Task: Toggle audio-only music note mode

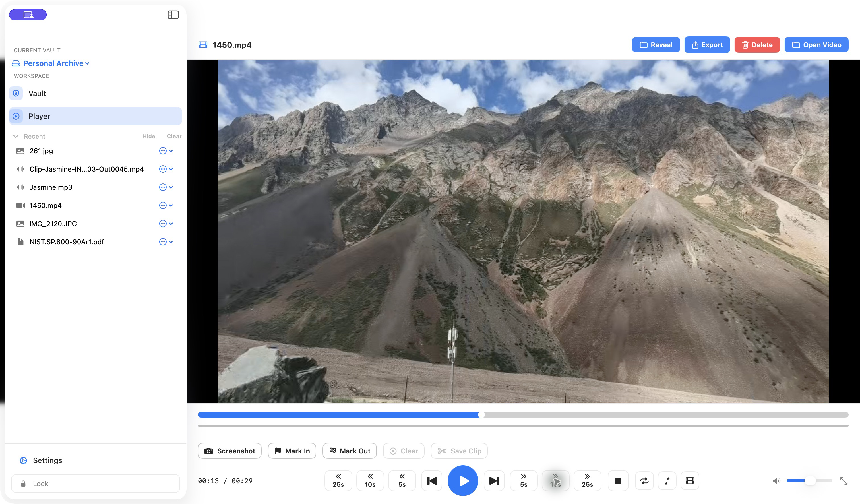Action: (667, 480)
